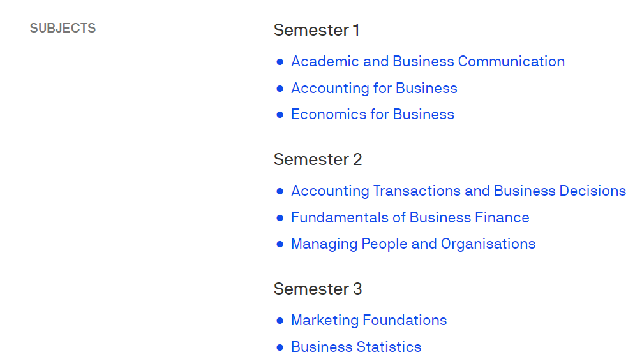Open the Business Statistics link

(356, 347)
